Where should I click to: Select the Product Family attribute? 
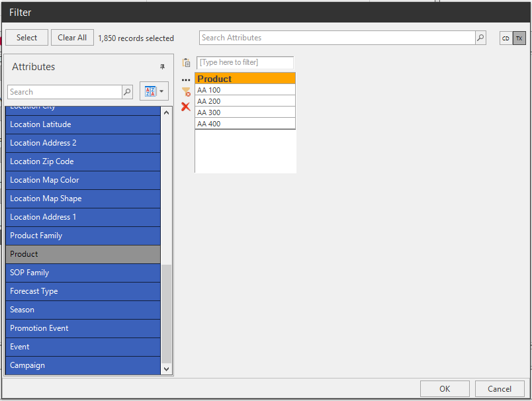(83, 236)
